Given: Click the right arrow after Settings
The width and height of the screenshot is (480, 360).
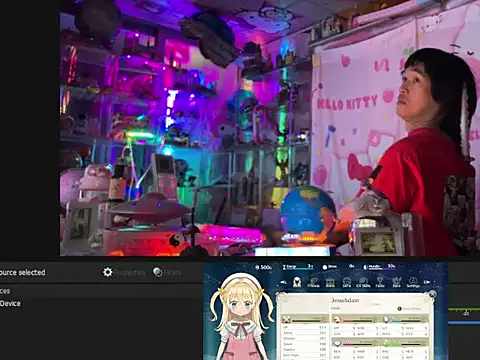Looking at the screenshot, I should (427, 282).
